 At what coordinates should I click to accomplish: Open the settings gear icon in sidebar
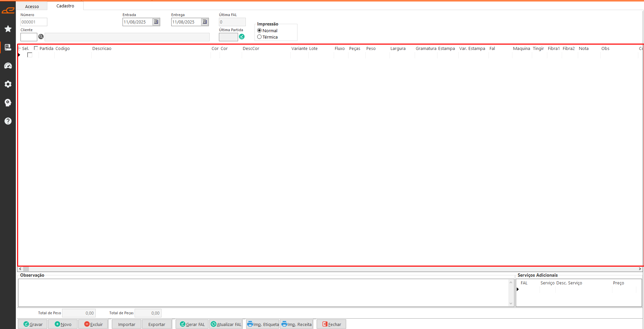8,84
